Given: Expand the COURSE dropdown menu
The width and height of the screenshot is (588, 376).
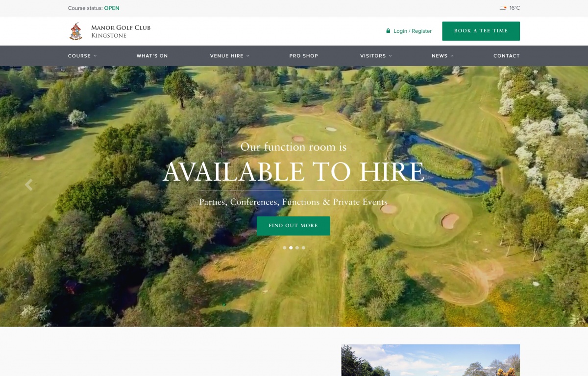Looking at the screenshot, I should tap(82, 56).
